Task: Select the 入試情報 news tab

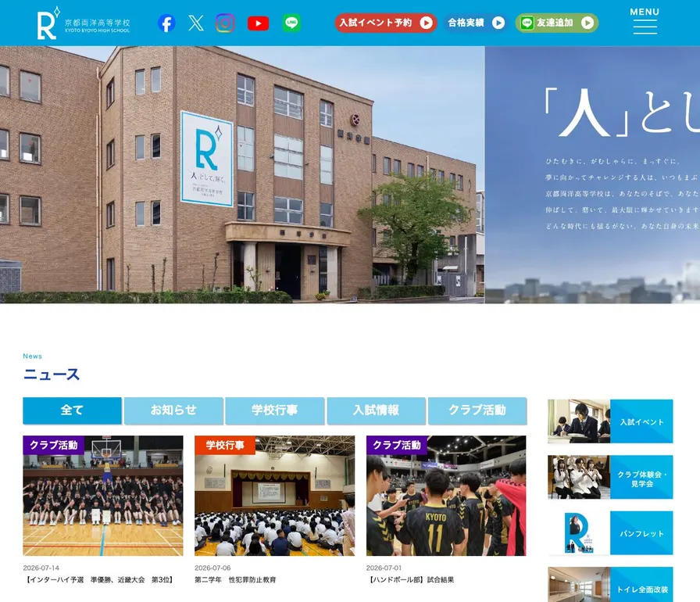Action: point(376,410)
